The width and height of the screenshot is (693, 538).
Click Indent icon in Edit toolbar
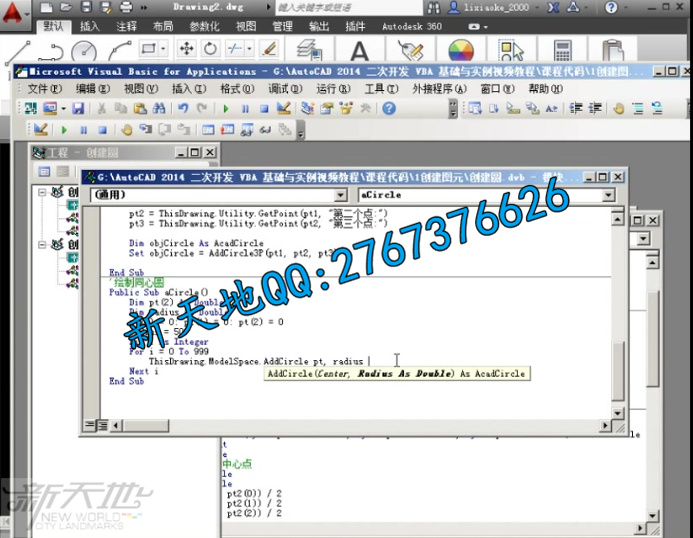point(576,108)
